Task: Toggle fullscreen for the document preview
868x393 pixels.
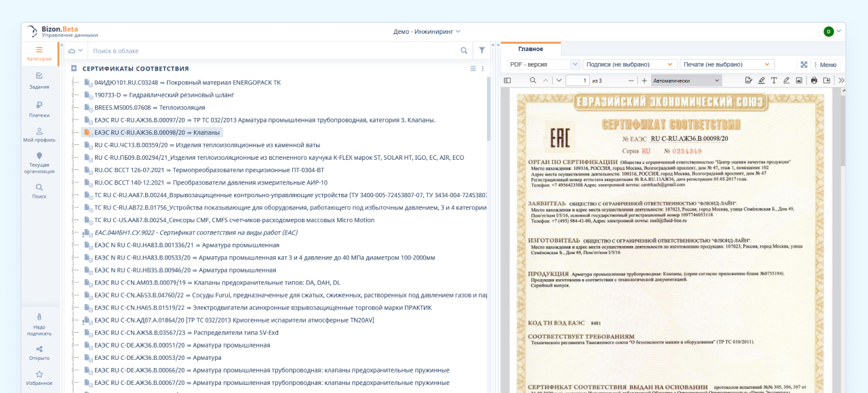Action: click(804, 64)
